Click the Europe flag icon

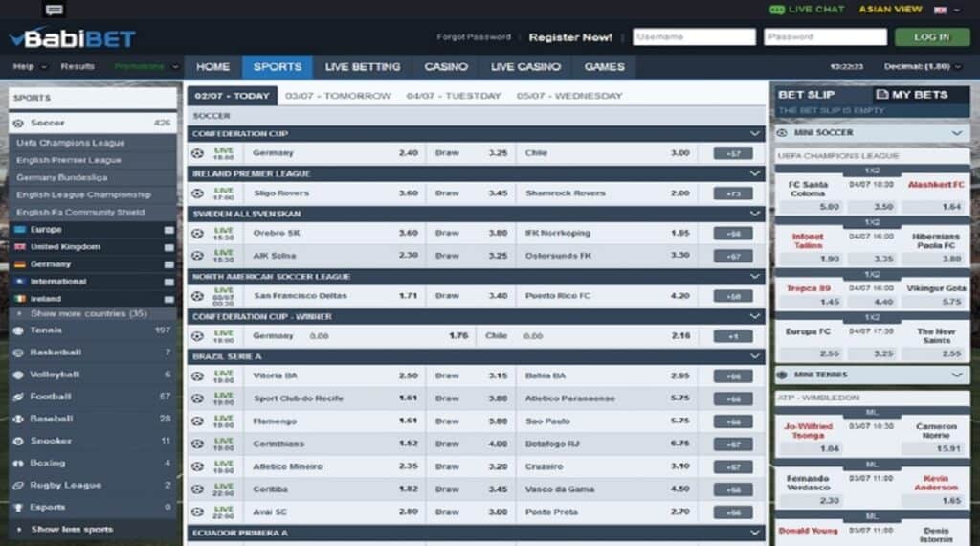20,230
